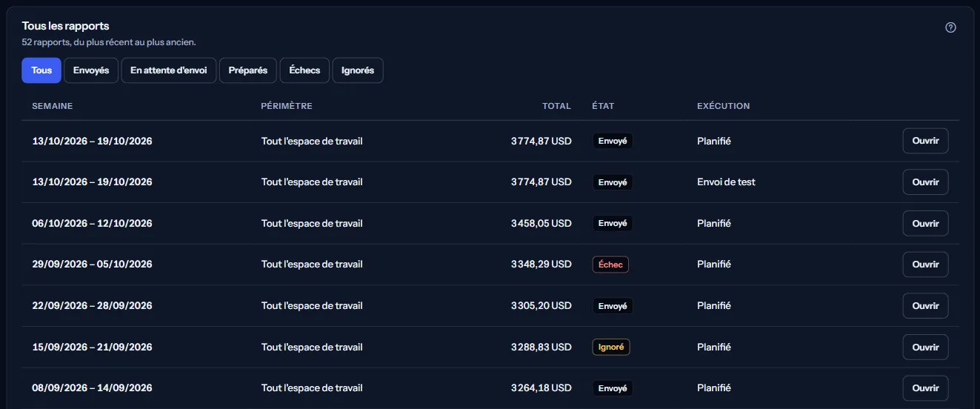
Task: View the Ignorés tab
Action: point(358,70)
